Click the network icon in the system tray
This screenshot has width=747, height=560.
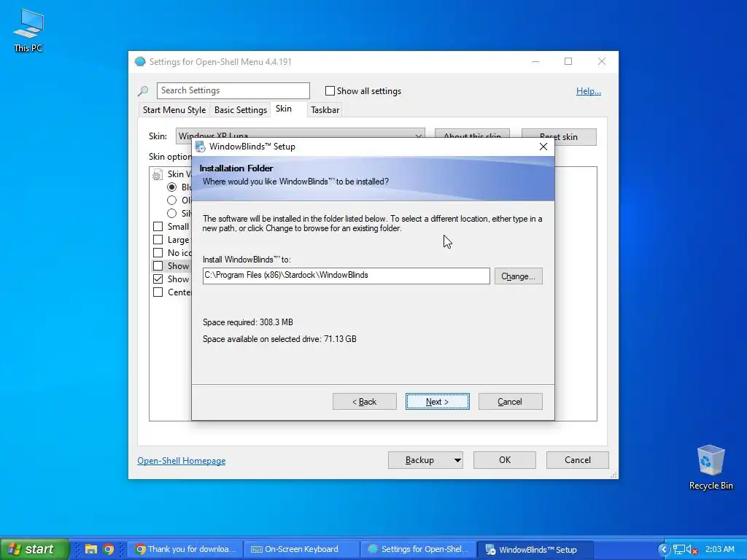(x=678, y=550)
